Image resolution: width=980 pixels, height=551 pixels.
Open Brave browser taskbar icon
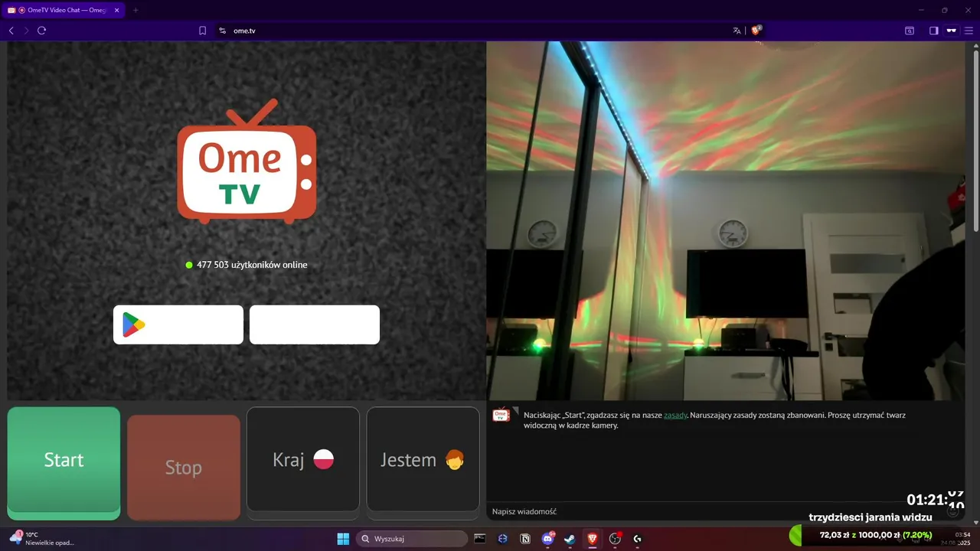click(x=593, y=539)
